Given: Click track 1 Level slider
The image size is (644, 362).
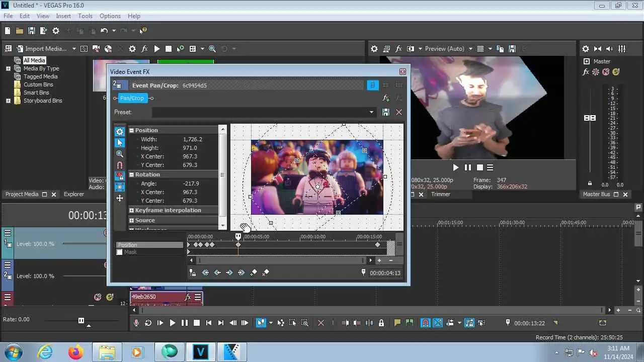Looking at the screenshot, I should 84,244.
